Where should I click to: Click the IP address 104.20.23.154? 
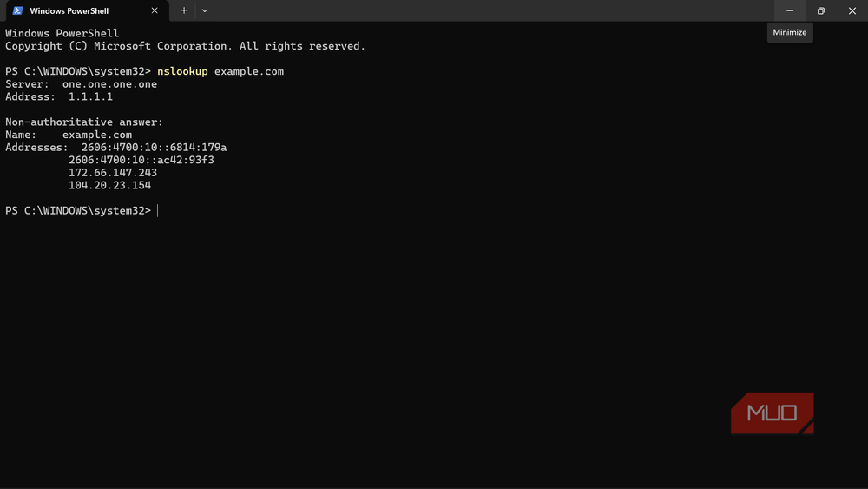click(x=109, y=186)
